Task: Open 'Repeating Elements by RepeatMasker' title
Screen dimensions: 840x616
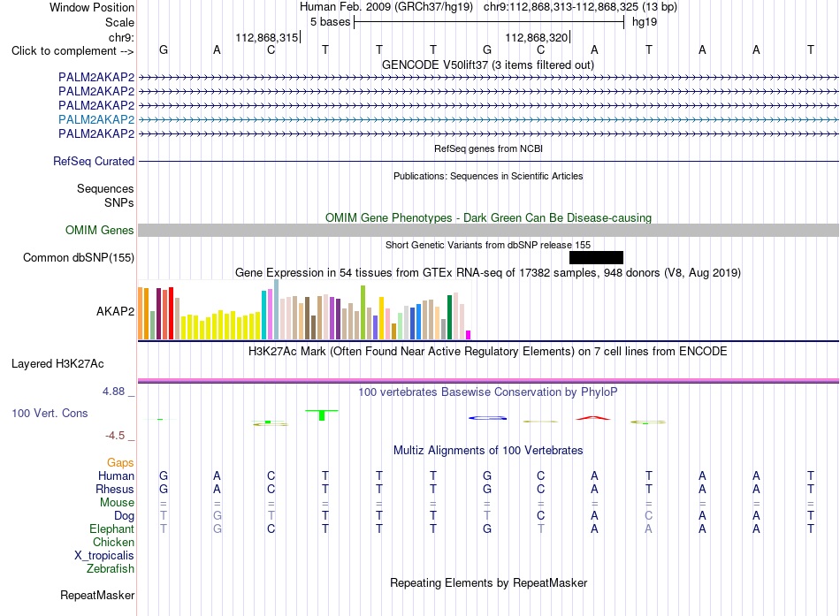Action: coord(489,582)
